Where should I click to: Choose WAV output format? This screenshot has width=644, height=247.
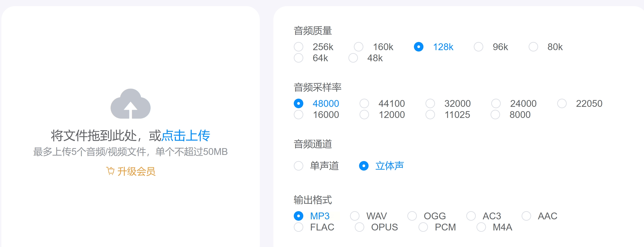pyautogui.click(x=355, y=216)
